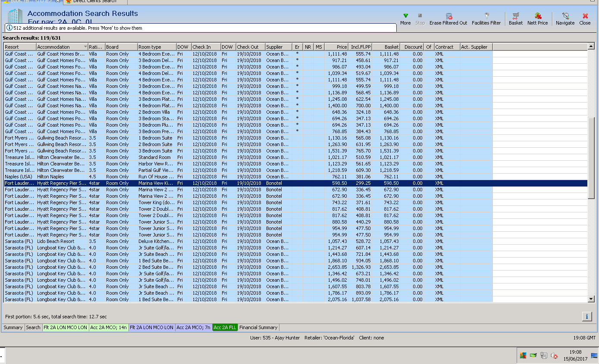599x364 pixels.
Task: Click the Navigate compass icon
Action: [x=565, y=16]
